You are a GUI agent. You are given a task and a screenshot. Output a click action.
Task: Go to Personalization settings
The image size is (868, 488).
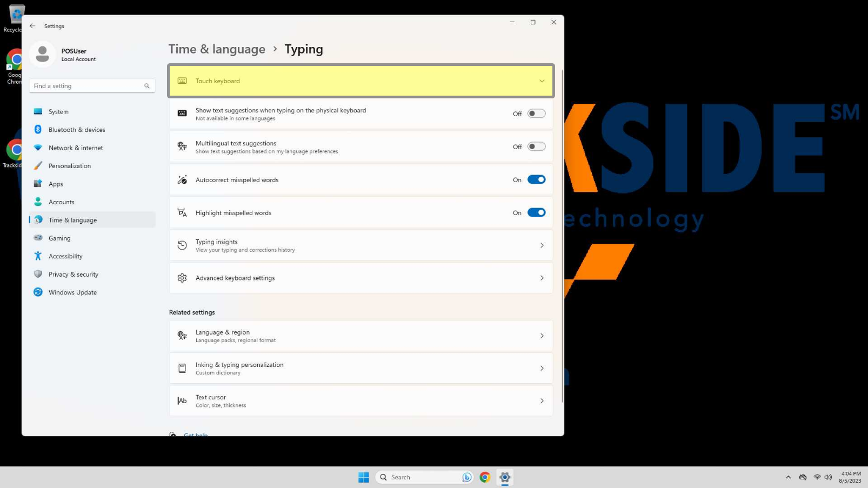pyautogui.click(x=92, y=166)
